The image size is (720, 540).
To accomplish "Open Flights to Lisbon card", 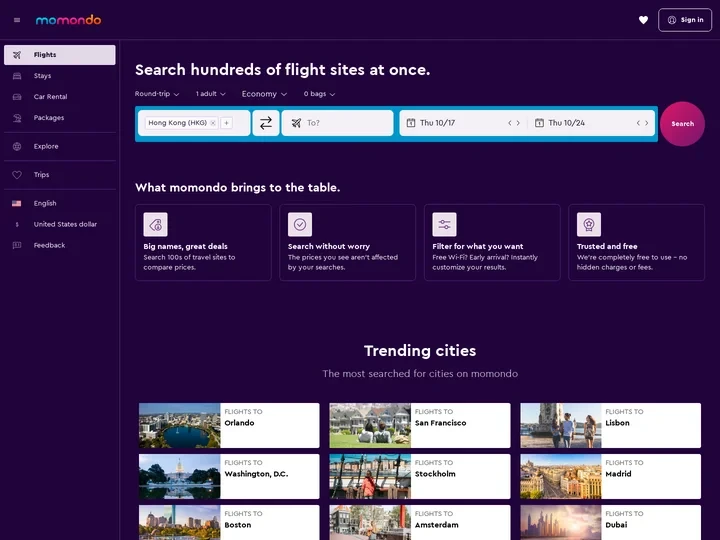I will pyautogui.click(x=610, y=425).
